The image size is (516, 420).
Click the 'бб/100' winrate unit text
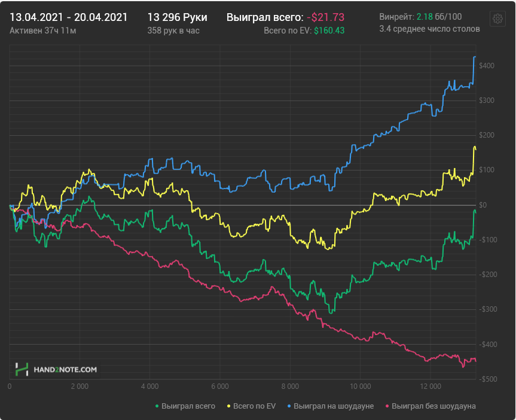click(448, 17)
